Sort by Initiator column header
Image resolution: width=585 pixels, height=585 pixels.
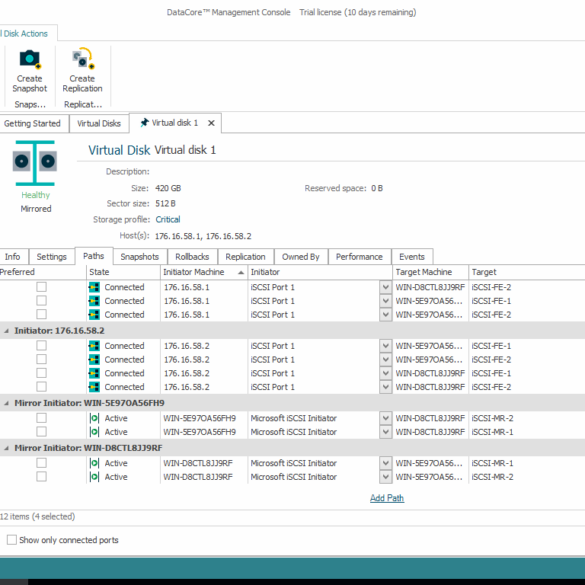(x=320, y=272)
